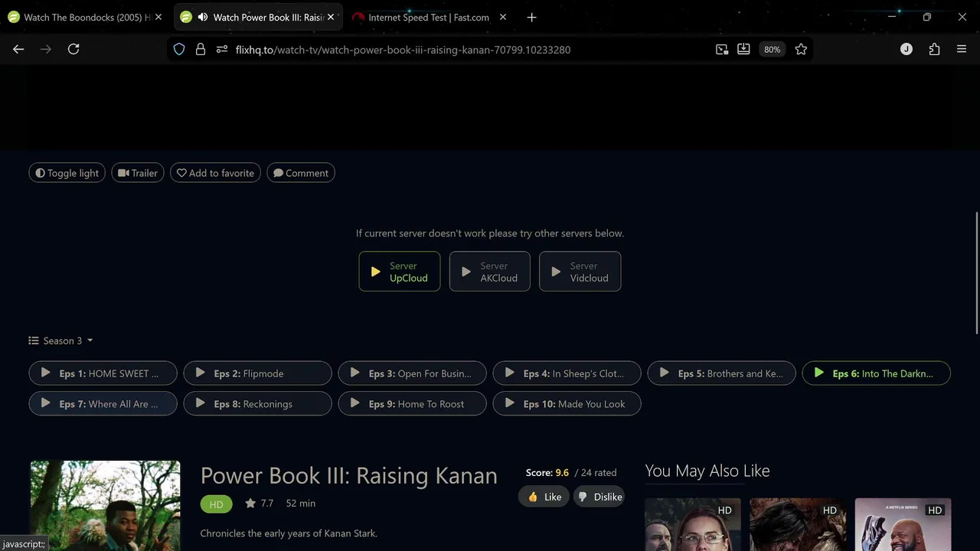980x551 pixels.
Task: Open the site padlock security info
Action: click(x=201, y=49)
